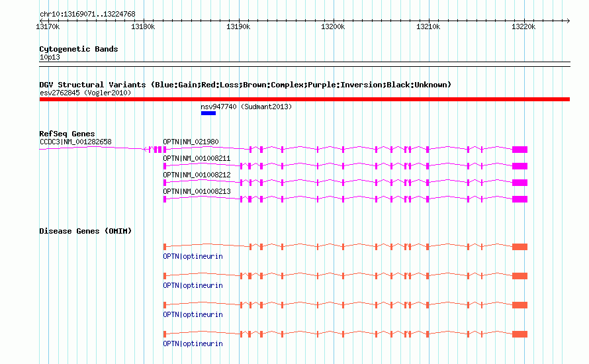
Task: Click the OPTN NM_001008213 transcript glyph
Action: (x=345, y=199)
